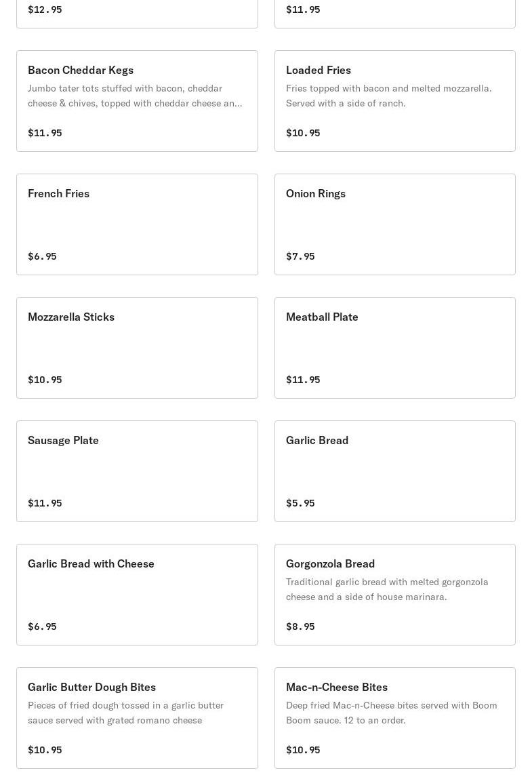Select the Sausage Plate card

point(137,471)
